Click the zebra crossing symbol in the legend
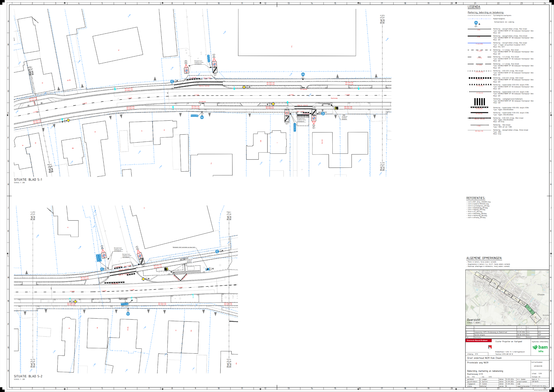 pos(479,101)
